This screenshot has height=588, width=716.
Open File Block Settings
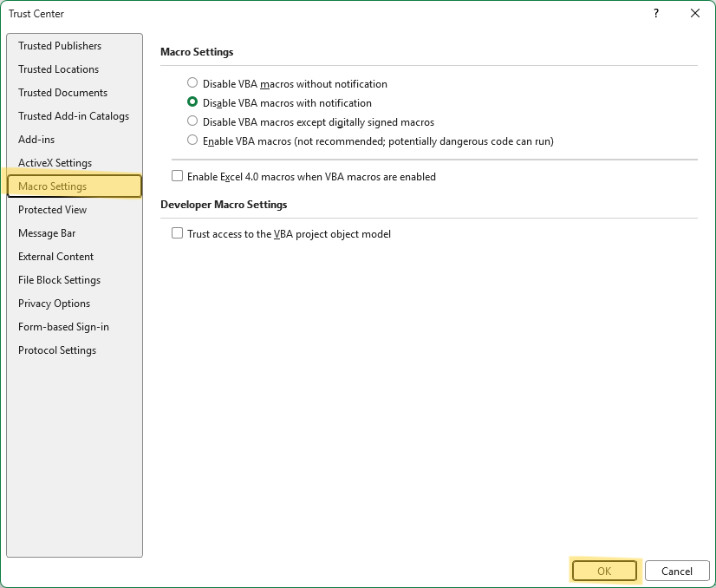click(59, 280)
